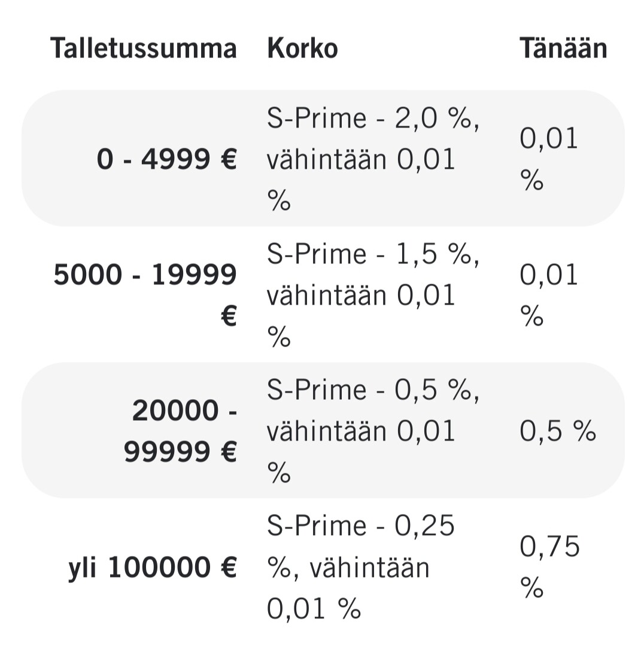Click the lone € sign below 5000 - 19999
Viewport: 644px width, 656px height.
click(229, 316)
